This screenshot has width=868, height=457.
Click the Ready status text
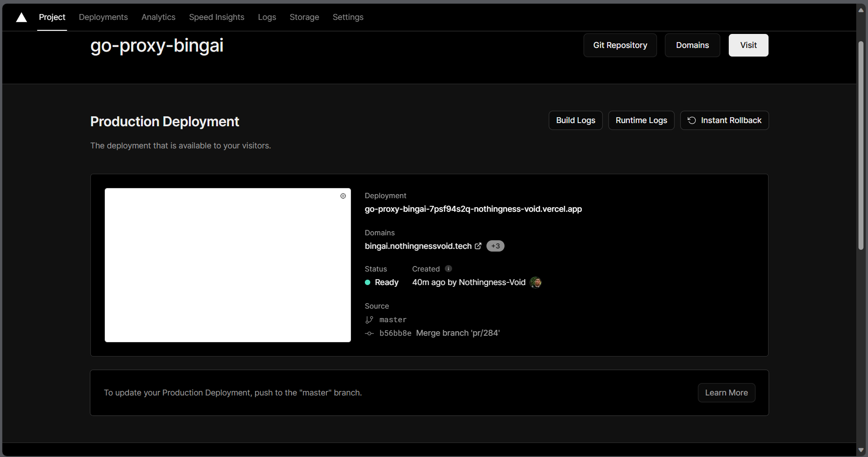click(387, 282)
